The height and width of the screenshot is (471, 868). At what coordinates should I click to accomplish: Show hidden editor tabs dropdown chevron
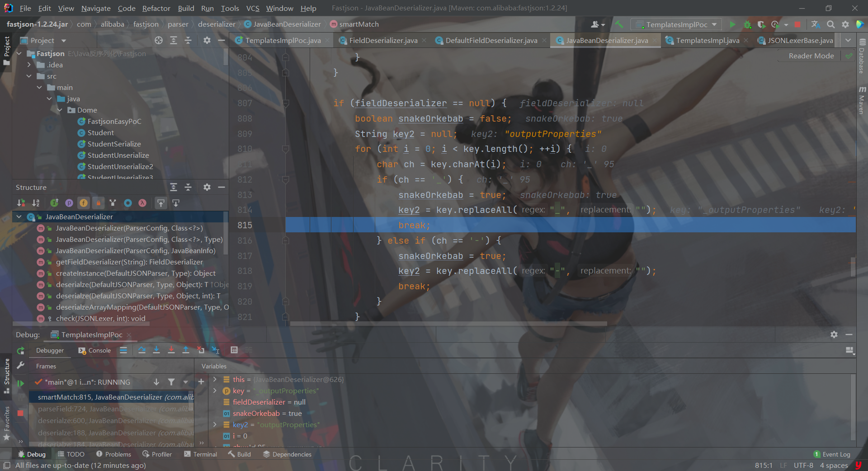[x=848, y=40]
